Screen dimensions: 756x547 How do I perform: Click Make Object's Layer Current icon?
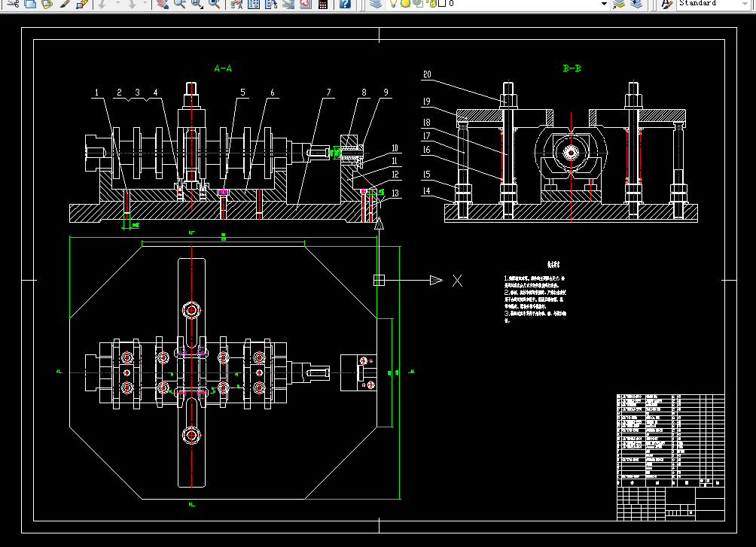point(619,4)
